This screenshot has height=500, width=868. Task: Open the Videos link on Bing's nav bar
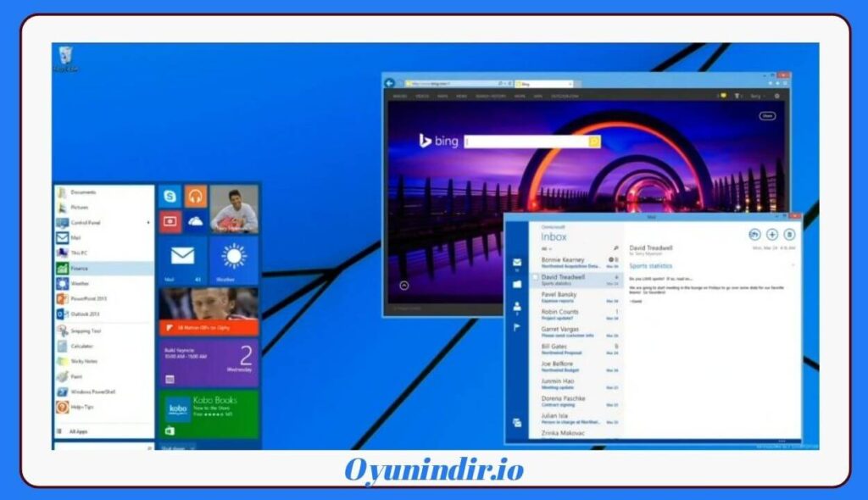click(x=422, y=97)
